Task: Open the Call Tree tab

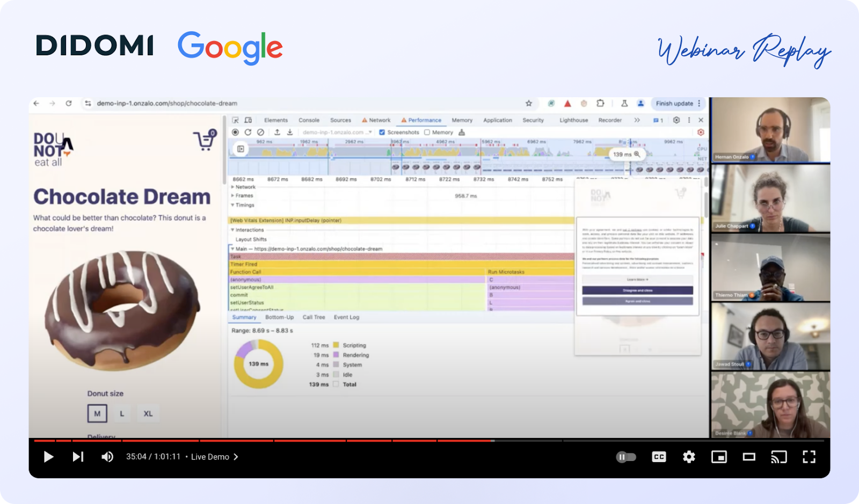Action: point(314,317)
